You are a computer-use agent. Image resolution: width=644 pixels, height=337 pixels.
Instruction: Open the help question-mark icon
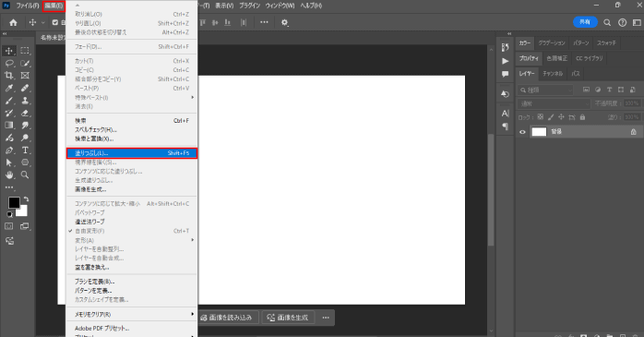tap(622, 22)
